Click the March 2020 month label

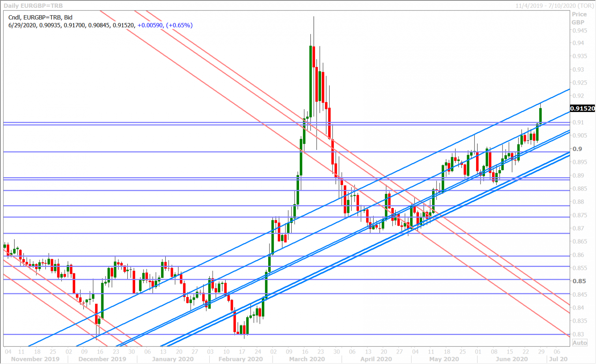click(x=307, y=359)
